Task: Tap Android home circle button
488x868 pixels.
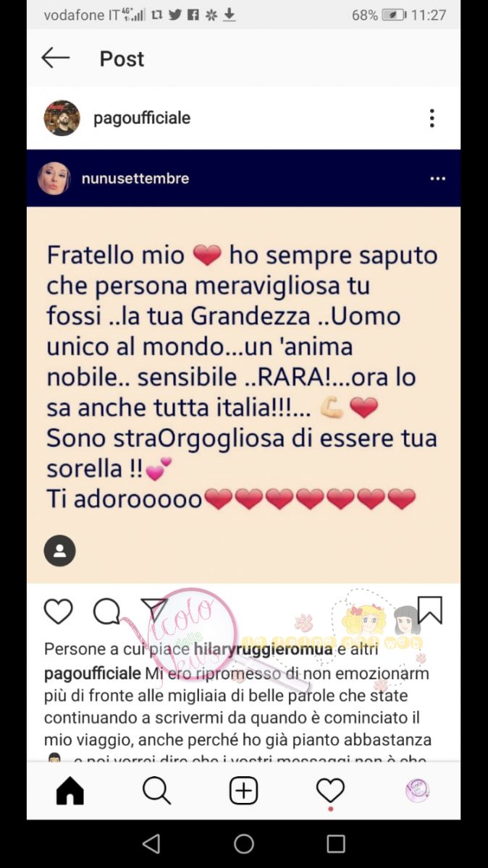Action: coord(244,843)
